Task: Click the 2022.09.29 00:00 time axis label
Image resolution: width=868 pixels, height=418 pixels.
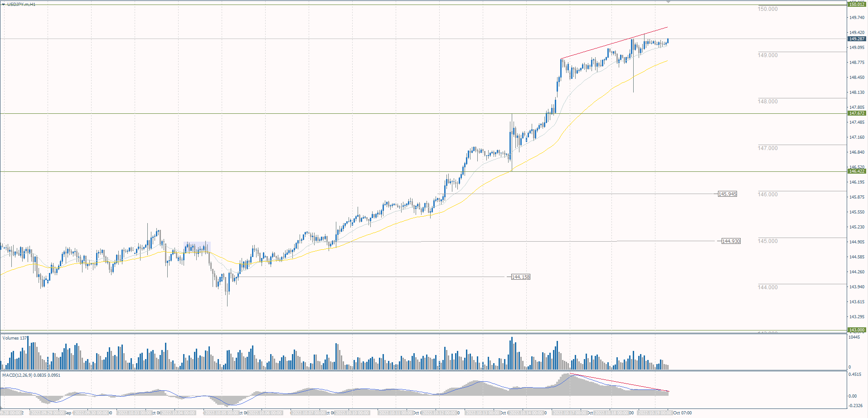Action: point(48,413)
